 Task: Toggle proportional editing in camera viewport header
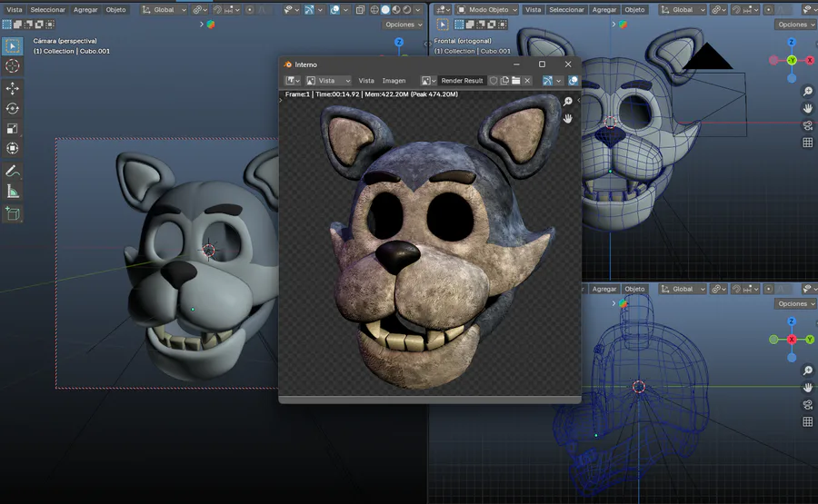point(249,9)
